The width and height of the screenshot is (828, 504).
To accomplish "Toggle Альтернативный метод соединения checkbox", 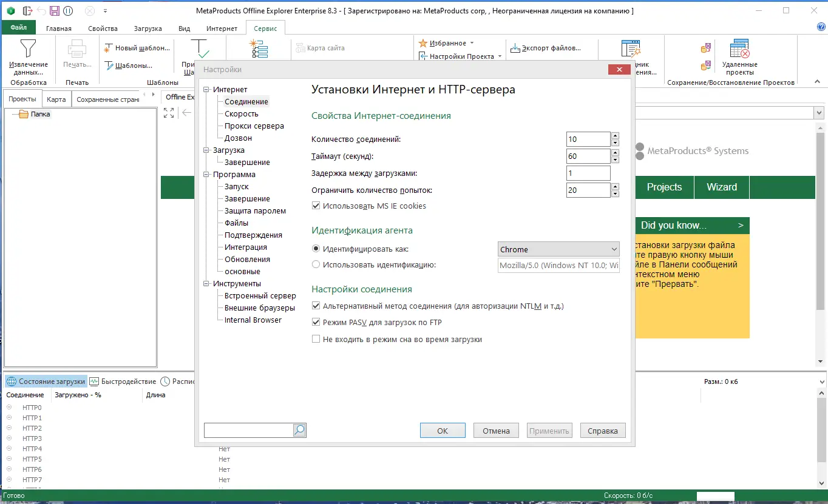I will coord(316,306).
